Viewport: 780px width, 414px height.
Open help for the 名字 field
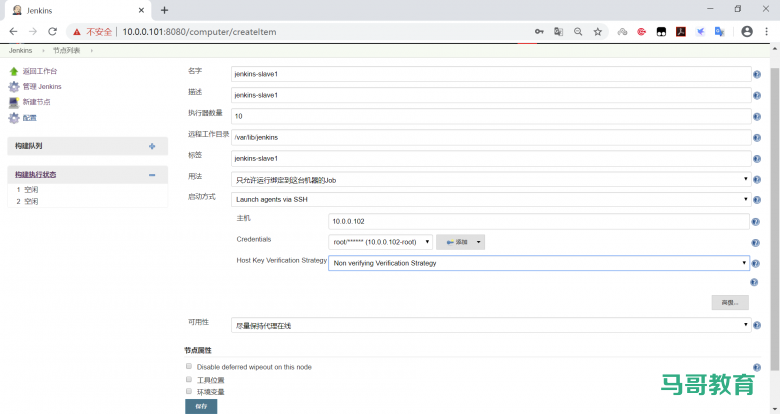pyautogui.click(x=757, y=74)
